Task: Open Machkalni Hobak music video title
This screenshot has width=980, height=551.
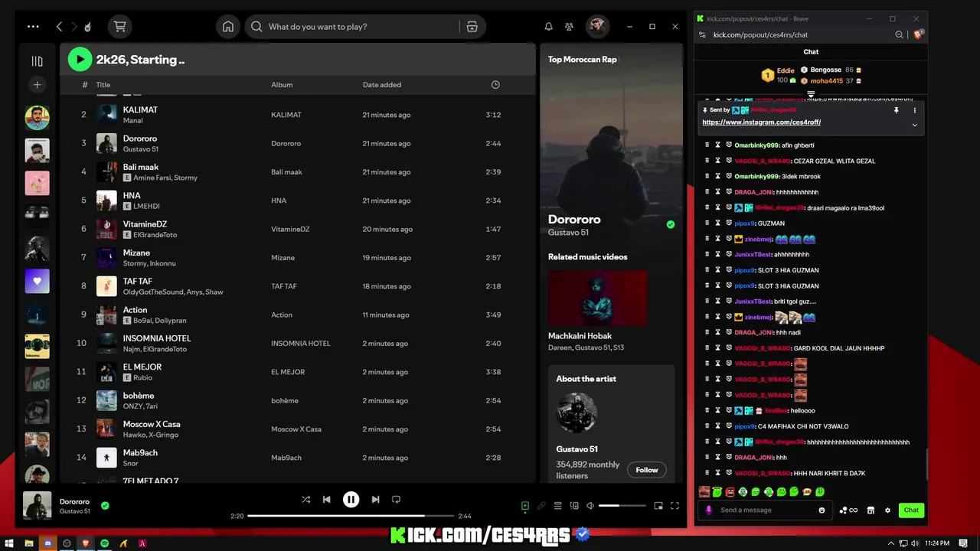Action: click(580, 336)
